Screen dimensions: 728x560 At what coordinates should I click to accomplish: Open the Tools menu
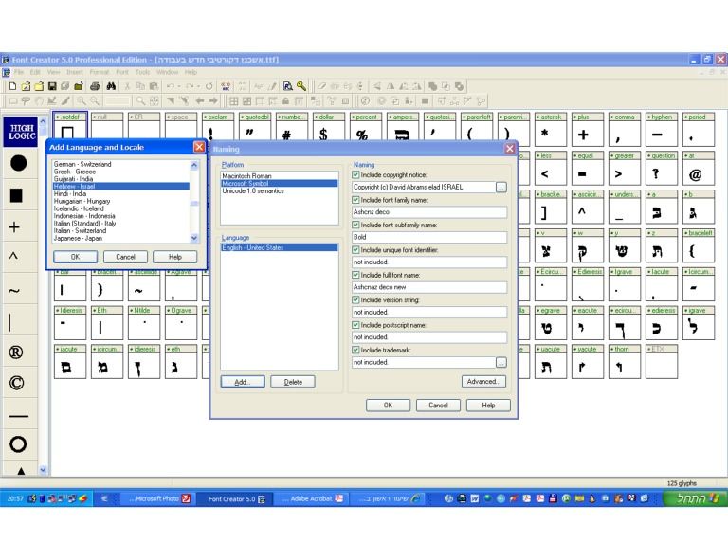143,72
